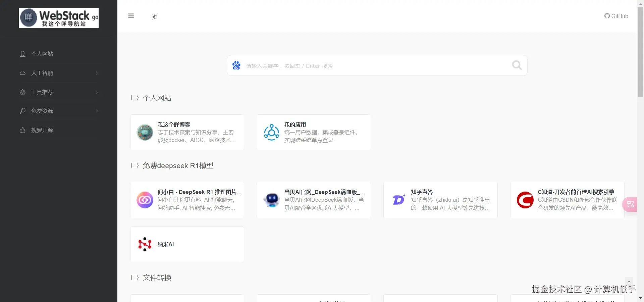The image size is (644, 302).
Task: Click the 我这个咩博客 avatar thumbnail
Action: click(145, 132)
